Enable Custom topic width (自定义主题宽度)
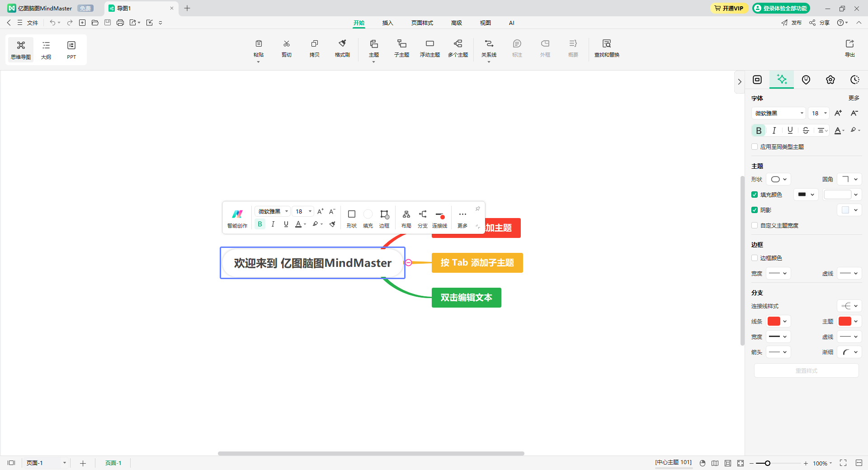868x470 pixels. 755,225
